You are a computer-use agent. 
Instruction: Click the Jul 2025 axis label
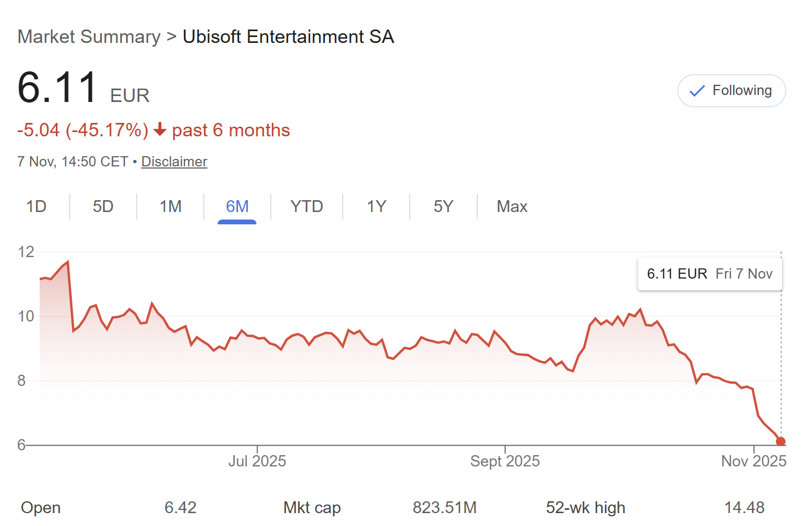point(257,461)
